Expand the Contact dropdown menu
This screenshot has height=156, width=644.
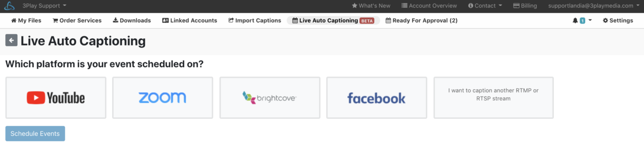[x=485, y=6]
